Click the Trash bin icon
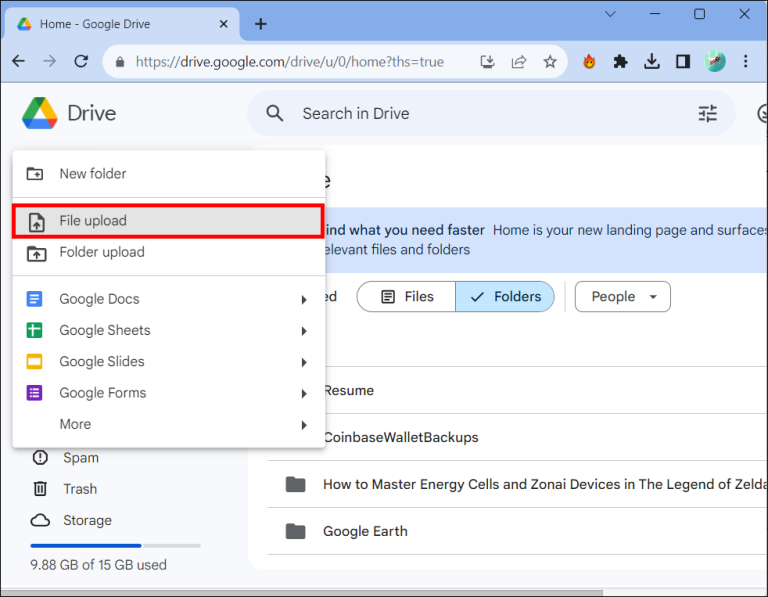The width and height of the screenshot is (768, 597). (40, 489)
